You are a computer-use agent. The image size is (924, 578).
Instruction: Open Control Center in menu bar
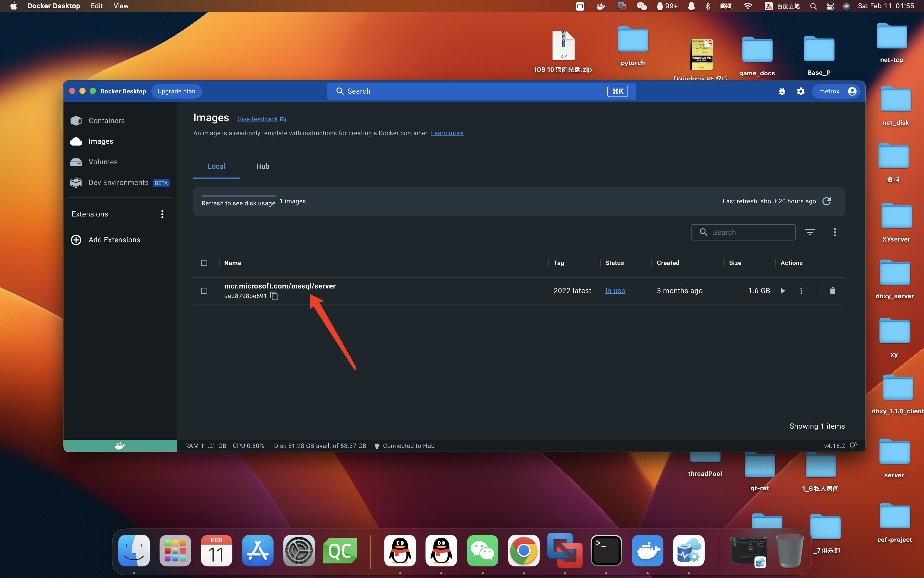pyautogui.click(x=830, y=6)
